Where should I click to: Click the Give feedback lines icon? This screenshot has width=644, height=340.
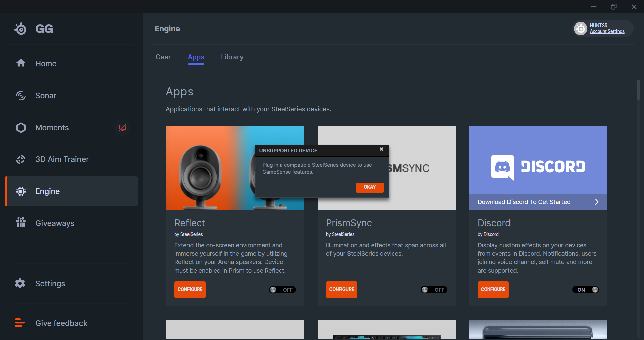coord(20,323)
